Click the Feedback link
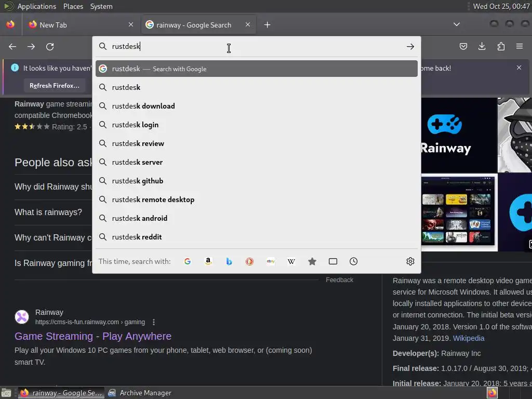The height and width of the screenshot is (399, 532). (x=339, y=280)
